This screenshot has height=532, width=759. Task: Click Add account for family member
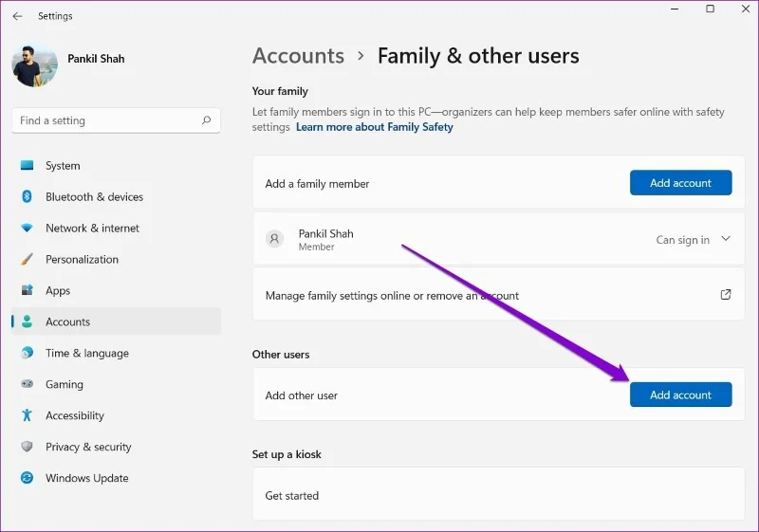point(680,183)
